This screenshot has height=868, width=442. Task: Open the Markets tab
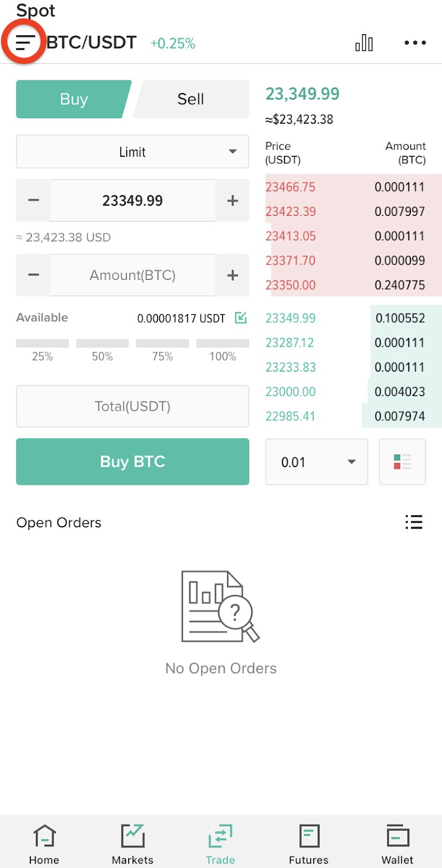point(132,844)
